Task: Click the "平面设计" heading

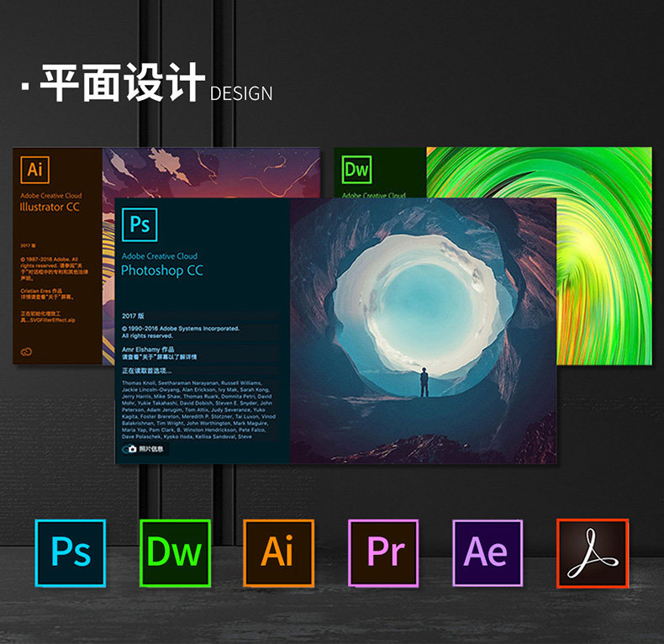Action: pos(123,82)
